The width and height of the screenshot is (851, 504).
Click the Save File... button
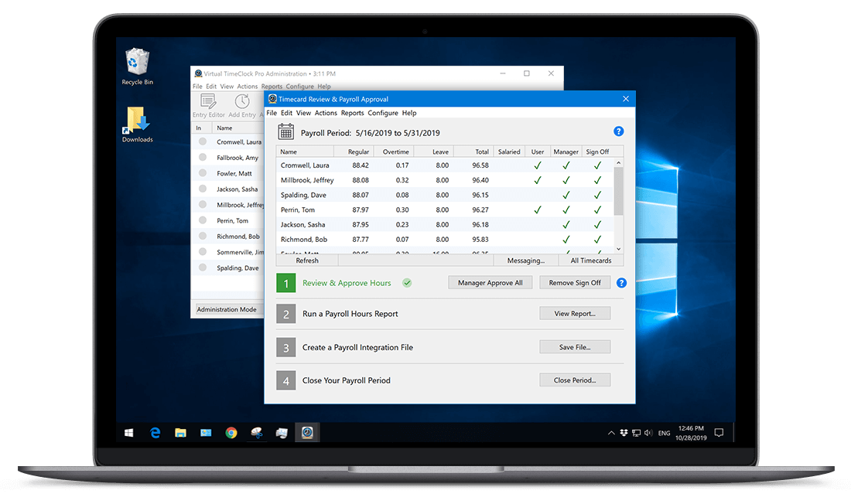tap(575, 347)
